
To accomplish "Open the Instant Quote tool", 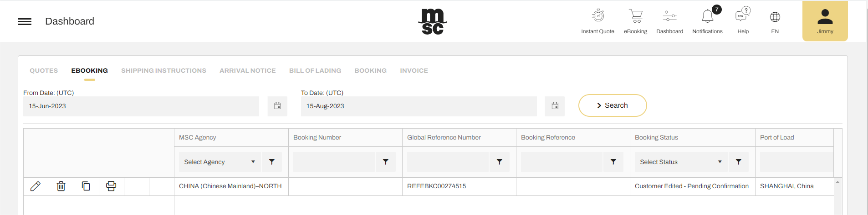I will pos(597,21).
